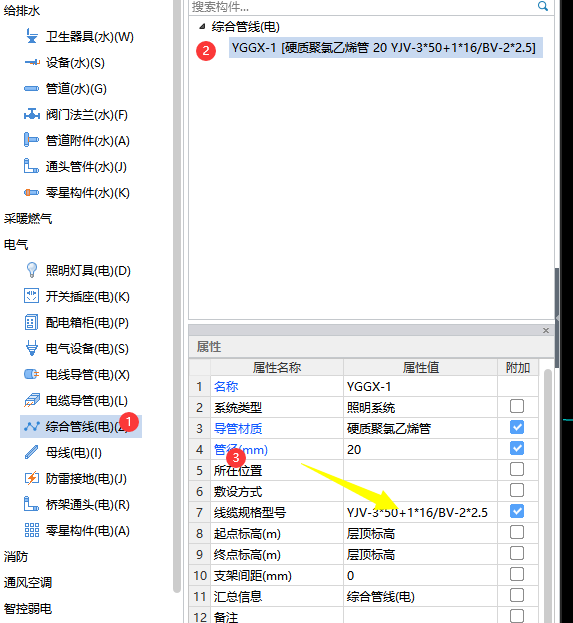Click the empty 所在位置 value cell

coord(420,470)
